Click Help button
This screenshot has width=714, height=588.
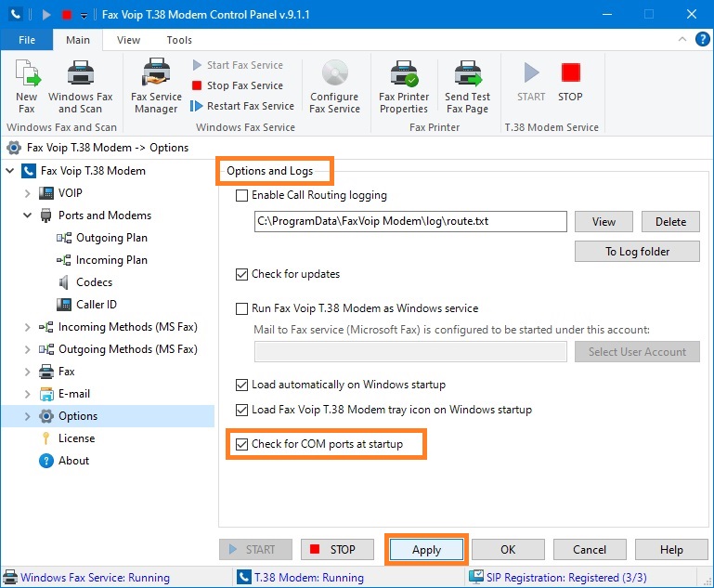pyautogui.click(x=671, y=550)
